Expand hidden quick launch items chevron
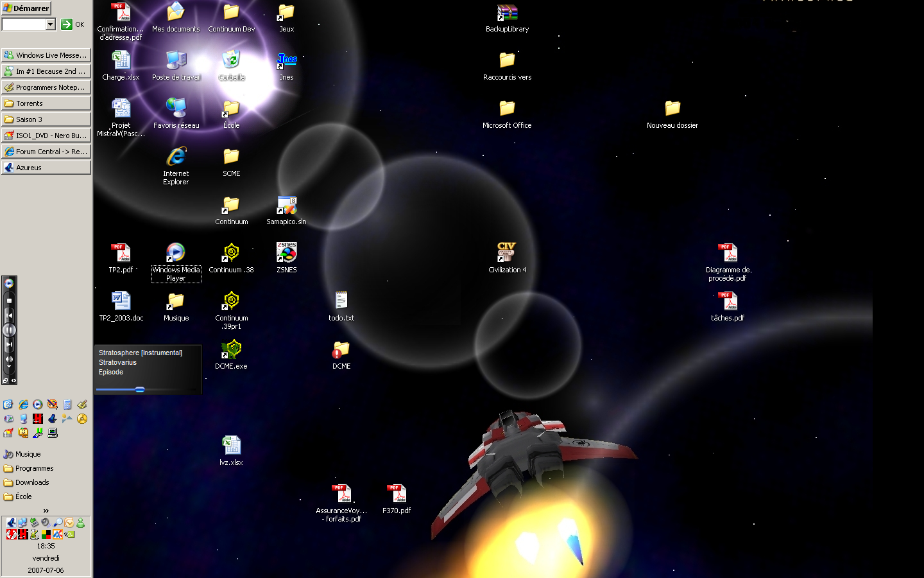 (x=46, y=511)
